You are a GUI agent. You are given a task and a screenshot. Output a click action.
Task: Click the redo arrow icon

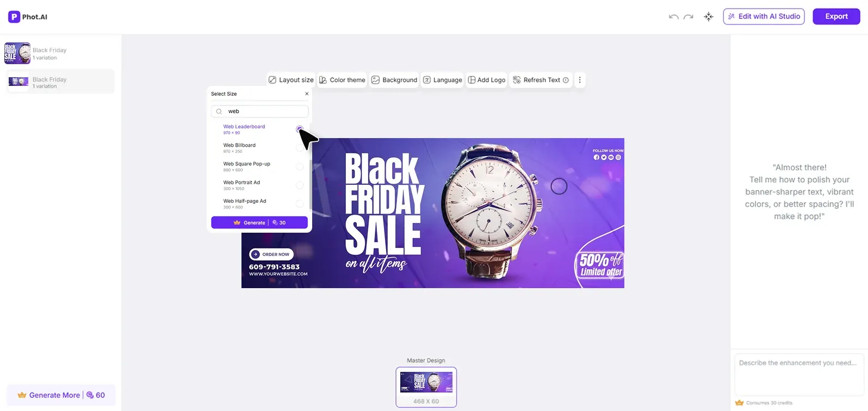689,17
